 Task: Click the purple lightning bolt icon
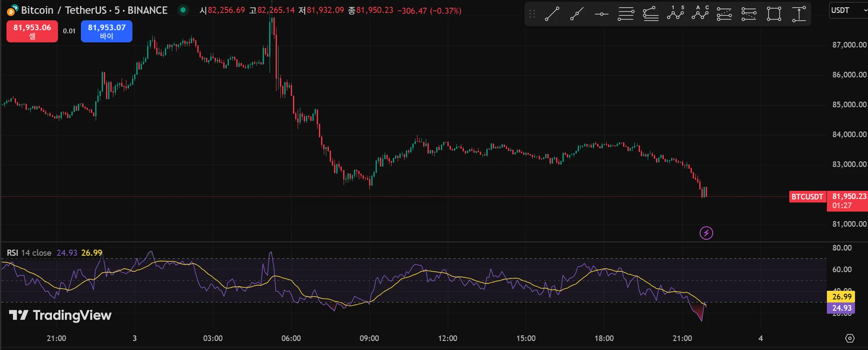(706, 233)
